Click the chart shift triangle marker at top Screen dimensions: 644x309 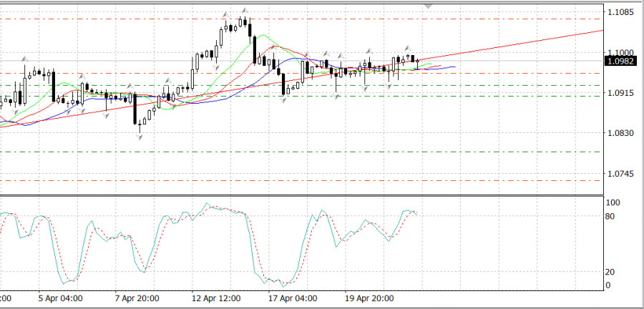pos(429,6)
